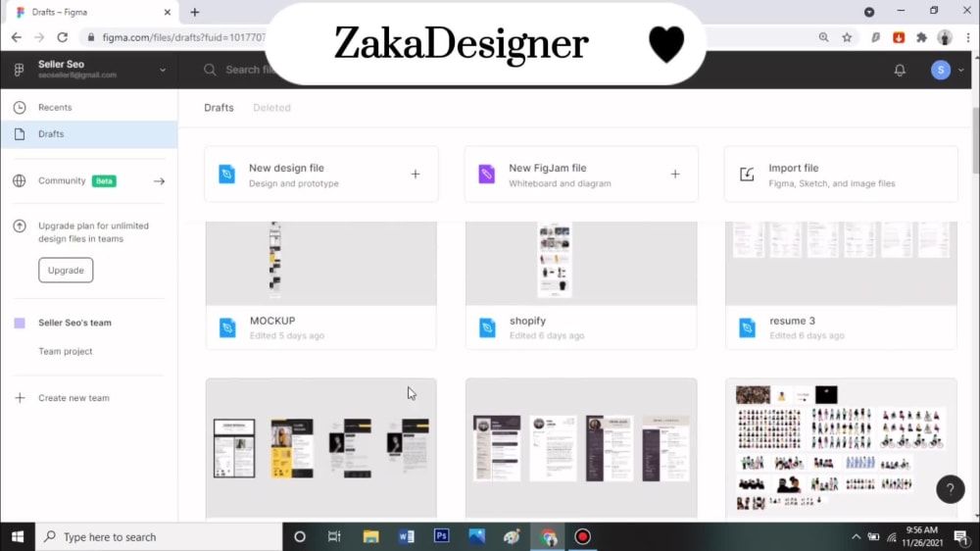The width and height of the screenshot is (980, 551).
Task: Click the resume 3 file type icon
Action: (x=747, y=327)
